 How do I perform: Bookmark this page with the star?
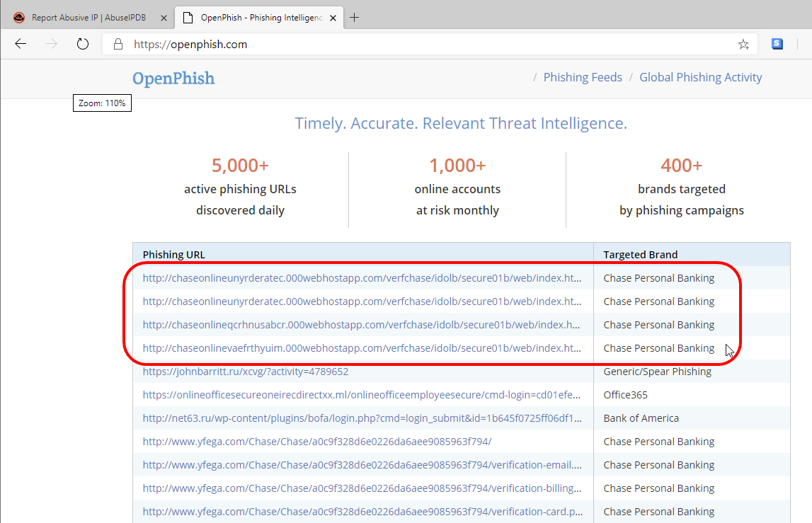click(743, 44)
